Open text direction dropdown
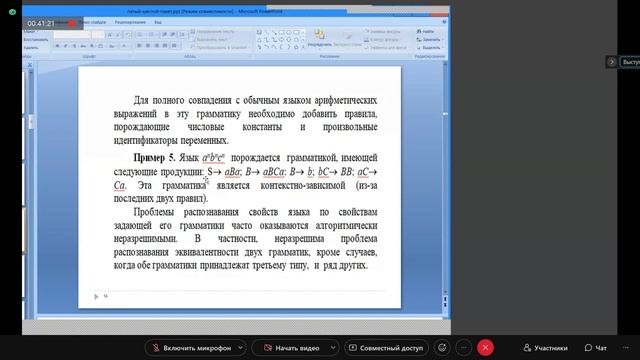The image size is (640, 360). (213, 31)
